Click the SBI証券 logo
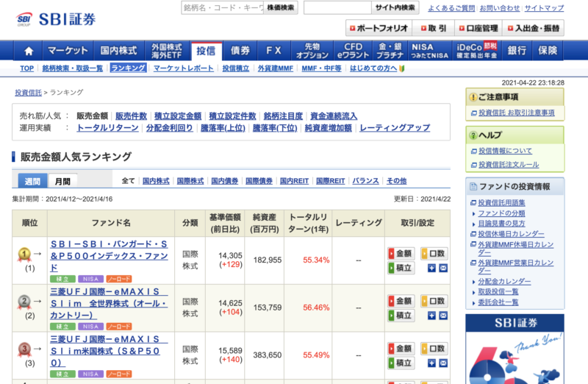 click(56, 19)
